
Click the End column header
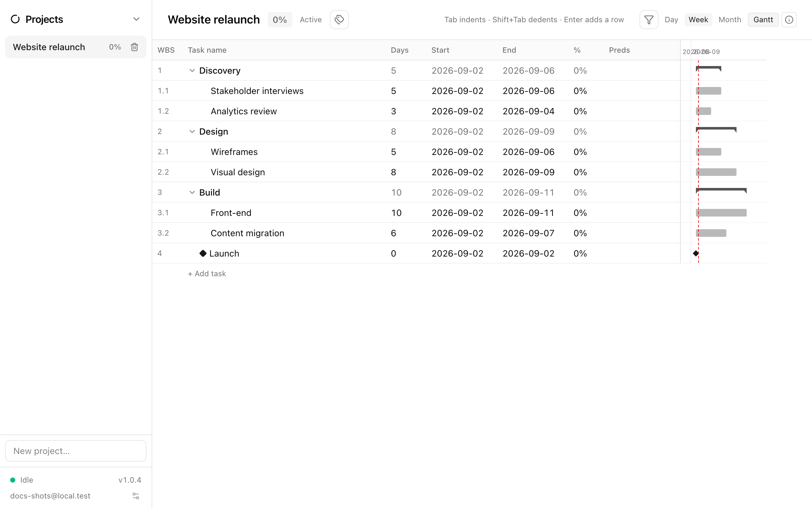click(509, 50)
